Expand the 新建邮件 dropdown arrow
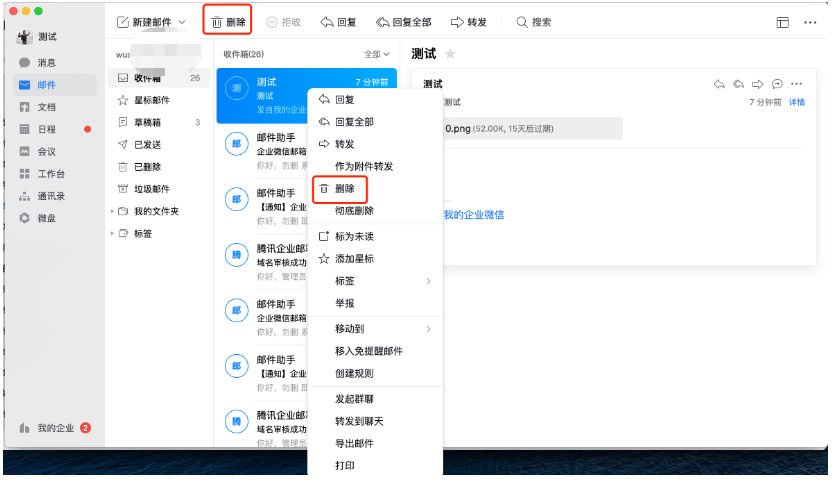 [x=182, y=22]
